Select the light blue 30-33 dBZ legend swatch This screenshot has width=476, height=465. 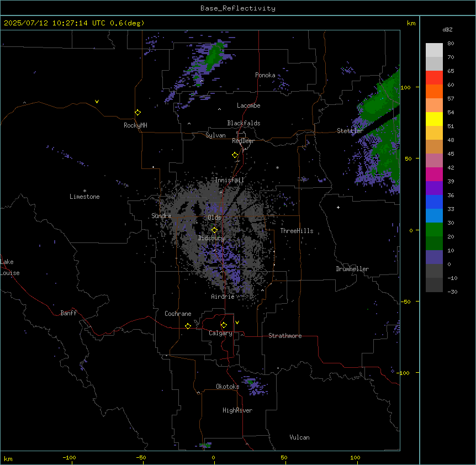[434, 216]
